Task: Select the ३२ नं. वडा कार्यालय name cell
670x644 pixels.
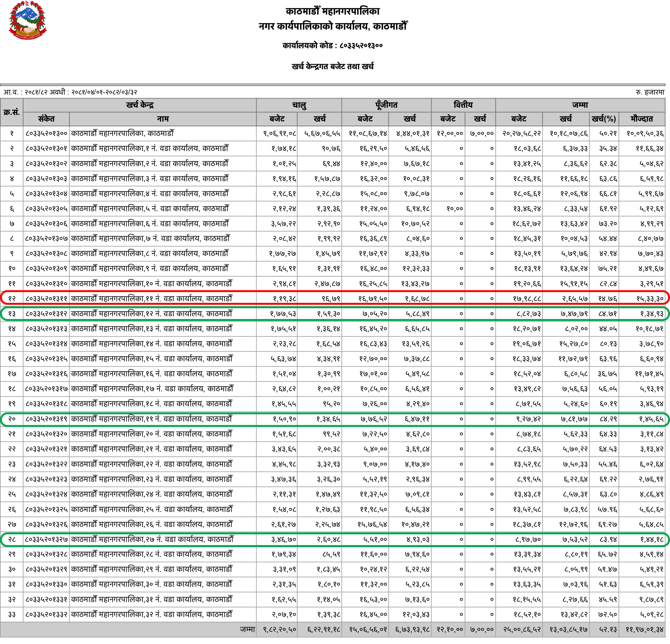Action: (x=152, y=614)
